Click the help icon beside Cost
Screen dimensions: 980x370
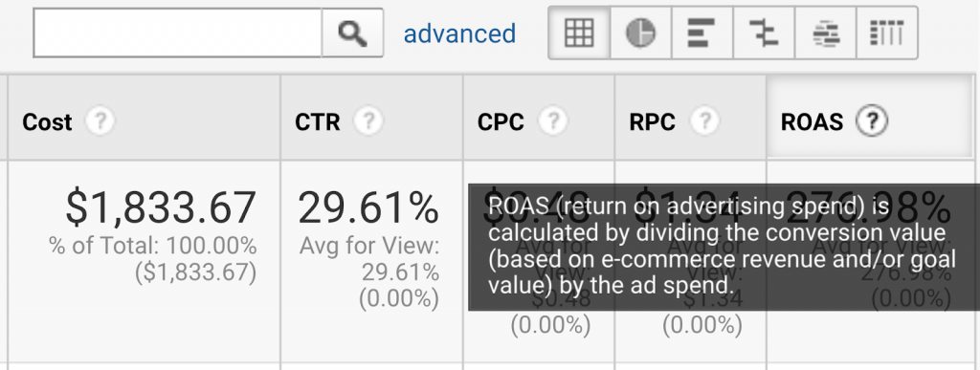point(100,121)
